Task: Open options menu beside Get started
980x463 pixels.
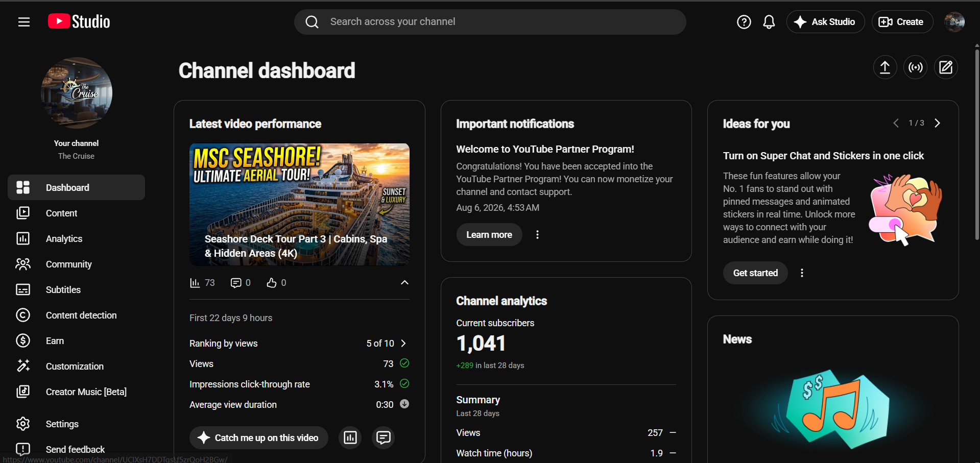Action: [x=802, y=273]
